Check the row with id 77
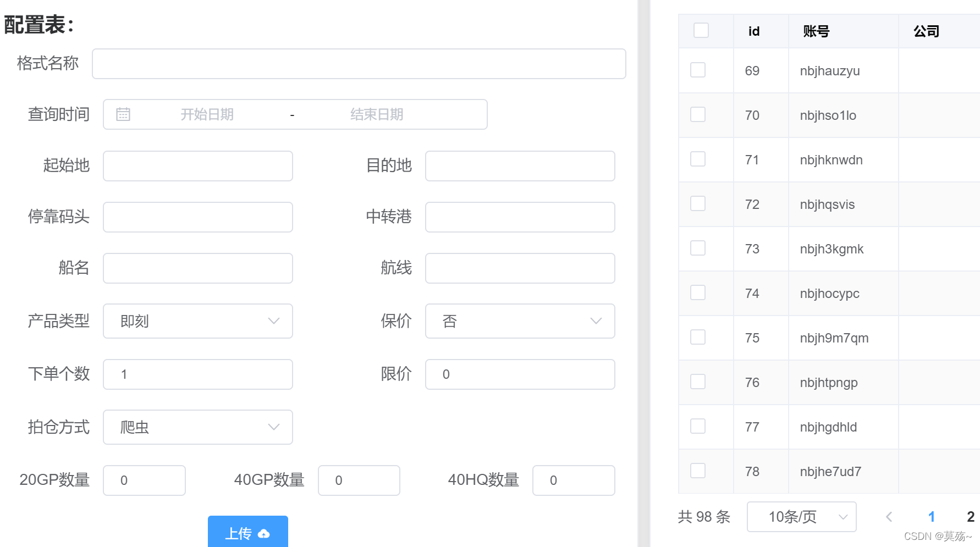Screen dimensions: 980x547 [x=698, y=426]
